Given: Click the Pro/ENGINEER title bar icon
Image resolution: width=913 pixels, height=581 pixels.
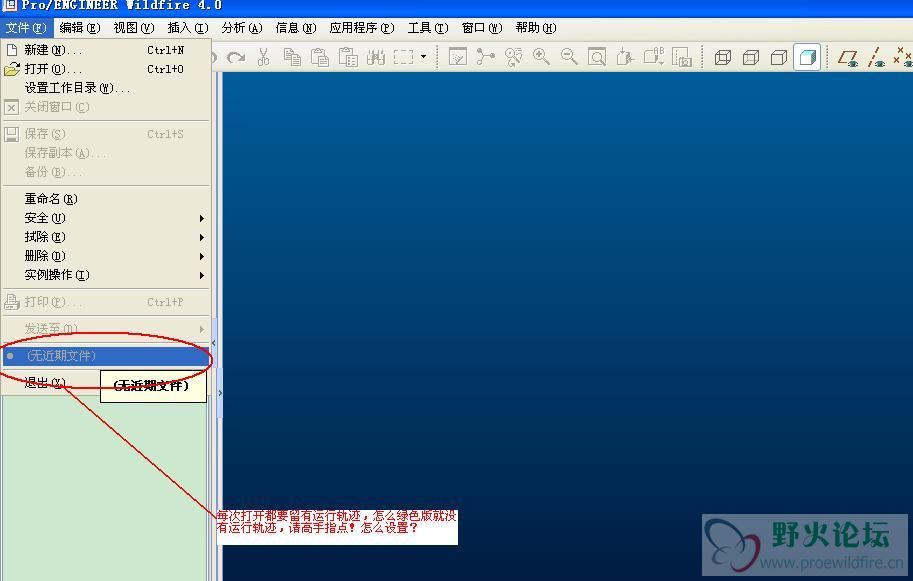Looking at the screenshot, I should 9,5.
